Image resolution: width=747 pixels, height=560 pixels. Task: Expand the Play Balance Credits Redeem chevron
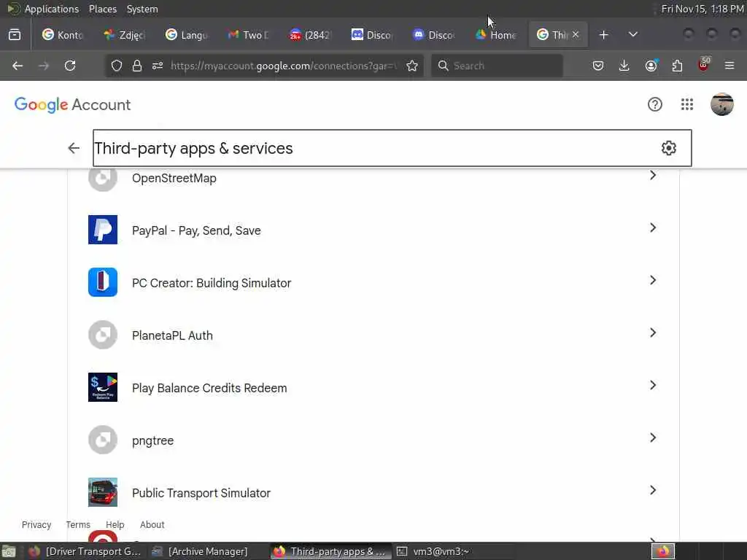point(653,385)
